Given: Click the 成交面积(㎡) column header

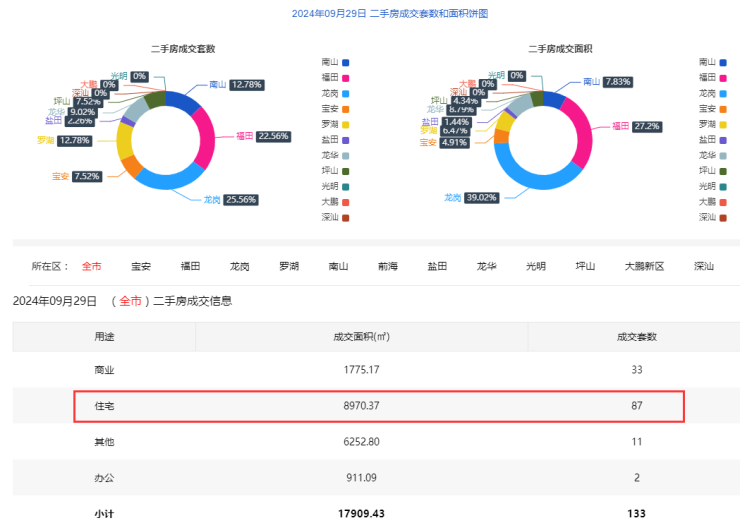Looking at the screenshot, I should point(360,336).
